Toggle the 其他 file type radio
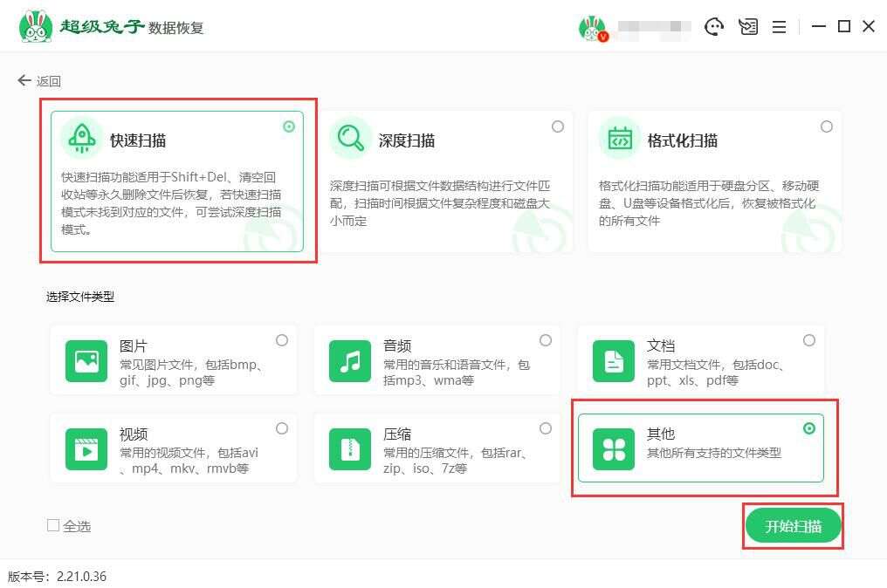 click(809, 428)
